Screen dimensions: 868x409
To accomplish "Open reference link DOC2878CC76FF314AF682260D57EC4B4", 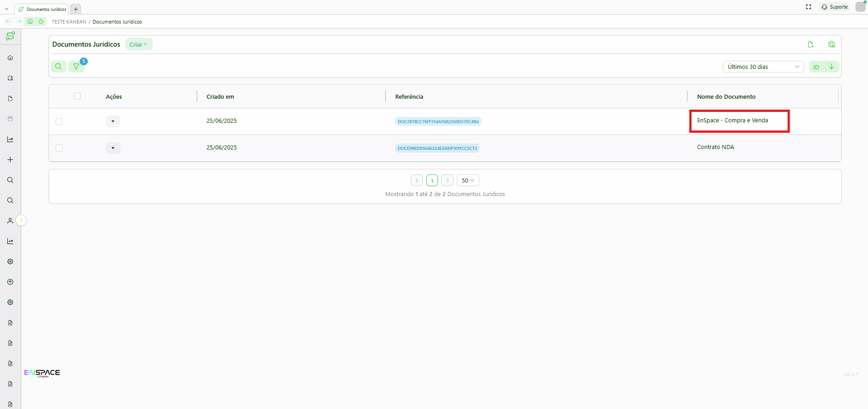I will click(x=438, y=121).
